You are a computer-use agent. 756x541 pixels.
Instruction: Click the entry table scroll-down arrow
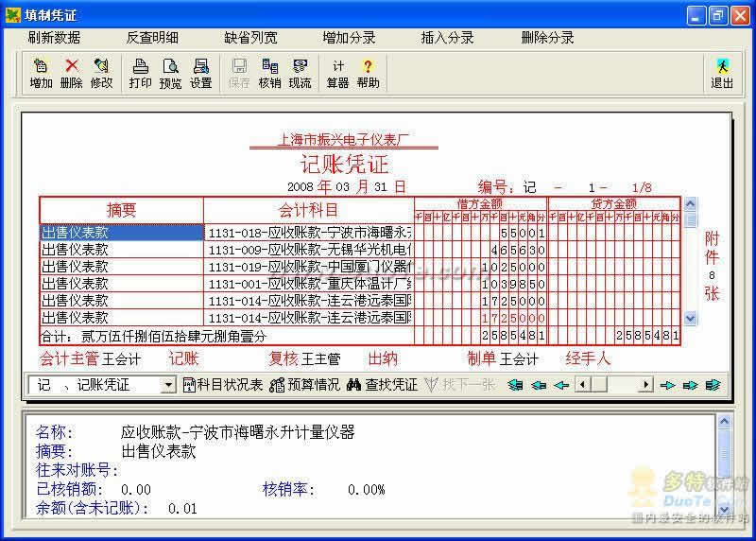coord(691,318)
